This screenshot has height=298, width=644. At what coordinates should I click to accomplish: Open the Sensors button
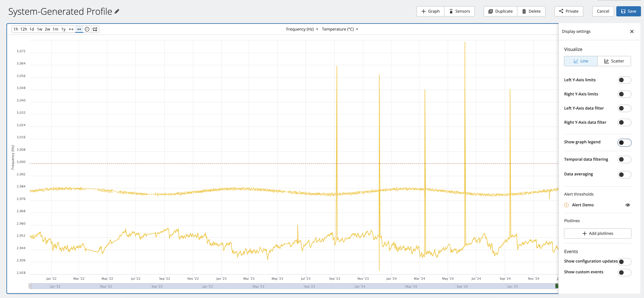click(459, 11)
